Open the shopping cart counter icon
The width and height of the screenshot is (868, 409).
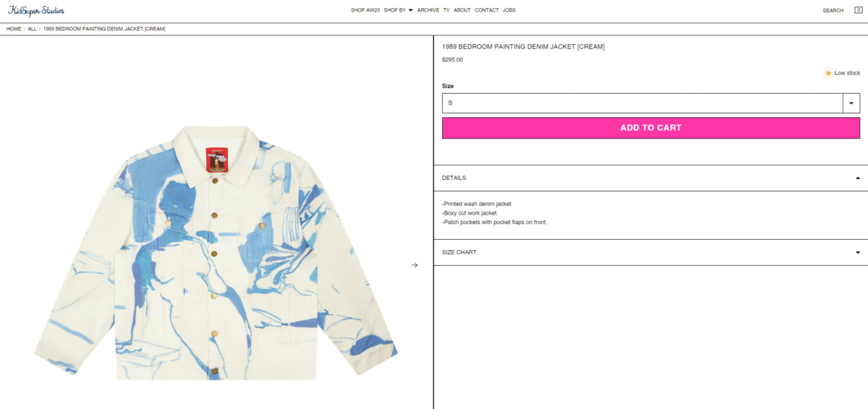tap(859, 10)
